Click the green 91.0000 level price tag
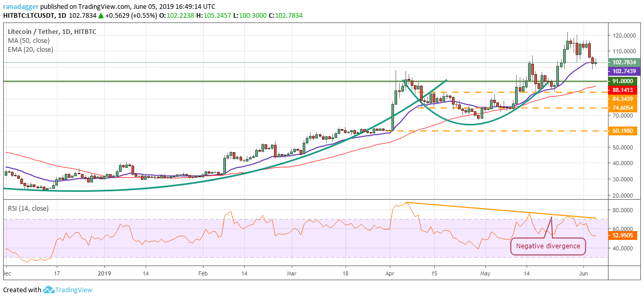 pyautogui.click(x=624, y=81)
